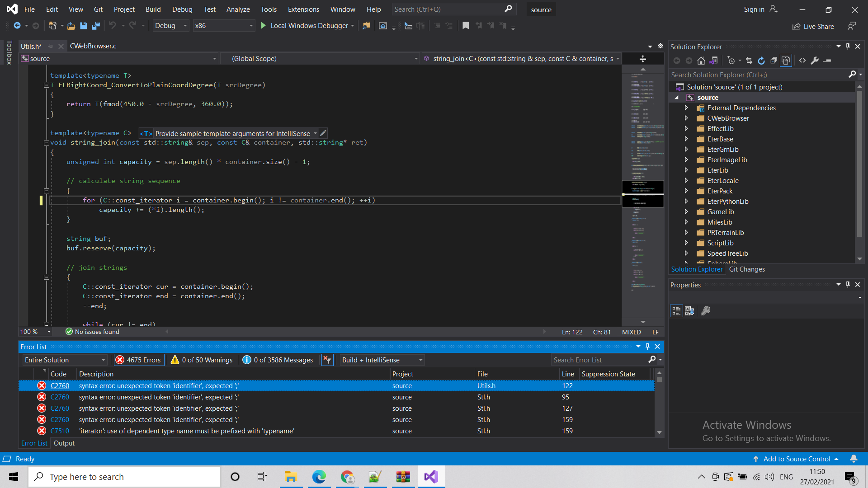Open the (Global Scope) dropdown
Viewport: 868px width, 488px height.
click(x=321, y=59)
